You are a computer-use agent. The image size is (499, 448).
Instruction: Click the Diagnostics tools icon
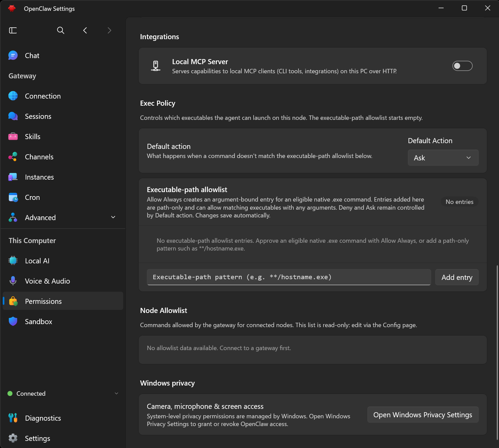coord(13,418)
